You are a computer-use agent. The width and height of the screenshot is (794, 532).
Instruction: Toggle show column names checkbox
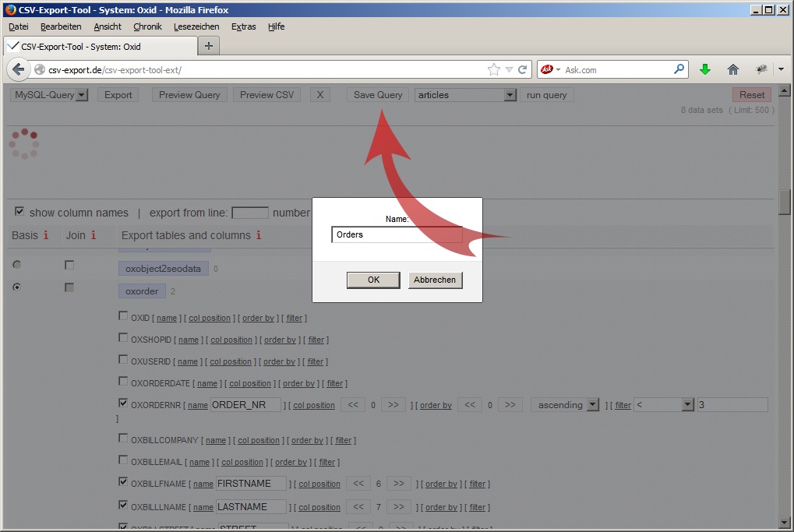19,212
